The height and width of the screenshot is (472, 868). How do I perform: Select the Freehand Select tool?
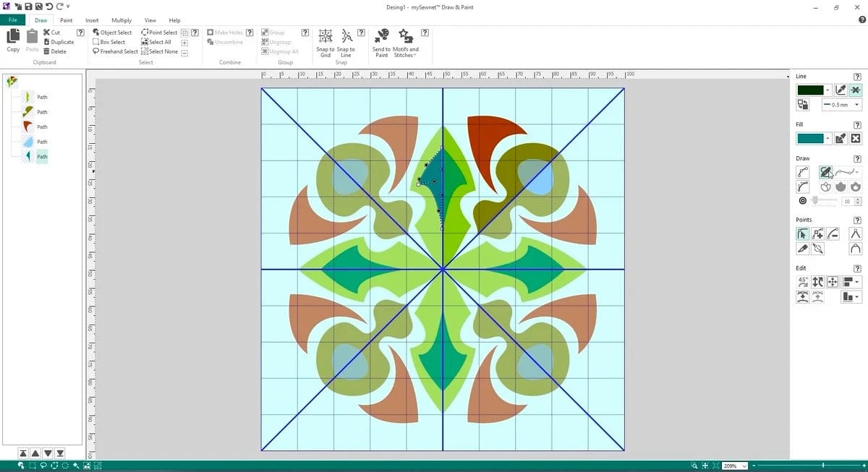click(x=114, y=51)
